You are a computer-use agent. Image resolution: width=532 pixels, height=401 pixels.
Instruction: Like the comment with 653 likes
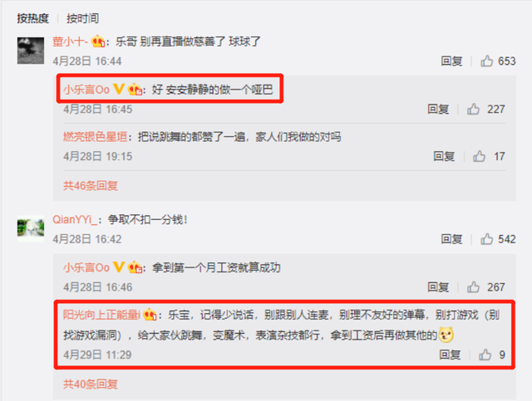pos(486,61)
